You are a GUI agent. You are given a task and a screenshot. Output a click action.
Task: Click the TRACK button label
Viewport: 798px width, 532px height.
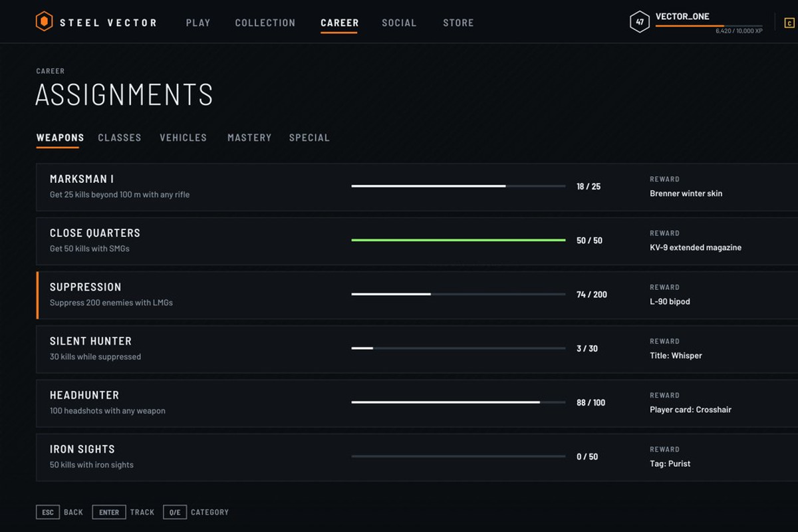[x=142, y=512]
